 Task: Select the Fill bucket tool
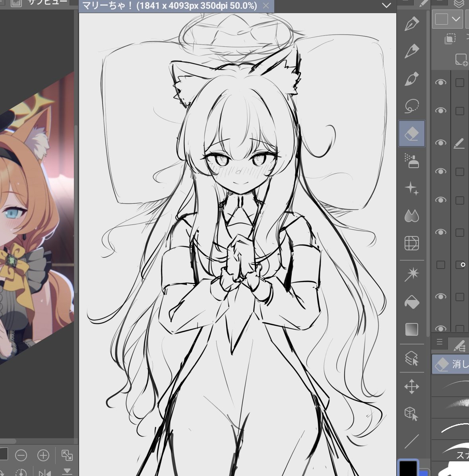[x=412, y=302]
